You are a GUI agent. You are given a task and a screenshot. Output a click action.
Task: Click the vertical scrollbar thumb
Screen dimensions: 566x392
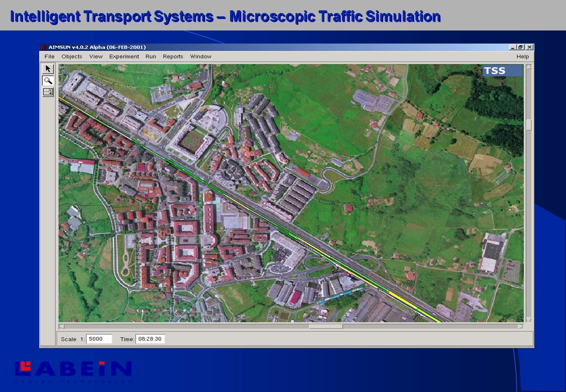click(x=529, y=125)
